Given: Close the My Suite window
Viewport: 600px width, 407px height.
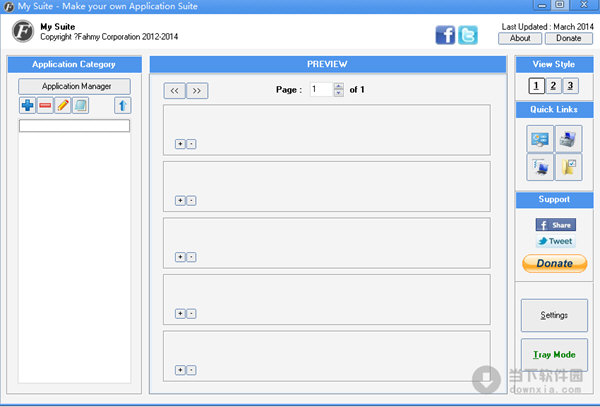Looking at the screenshot, I should (x=584, y=5).
